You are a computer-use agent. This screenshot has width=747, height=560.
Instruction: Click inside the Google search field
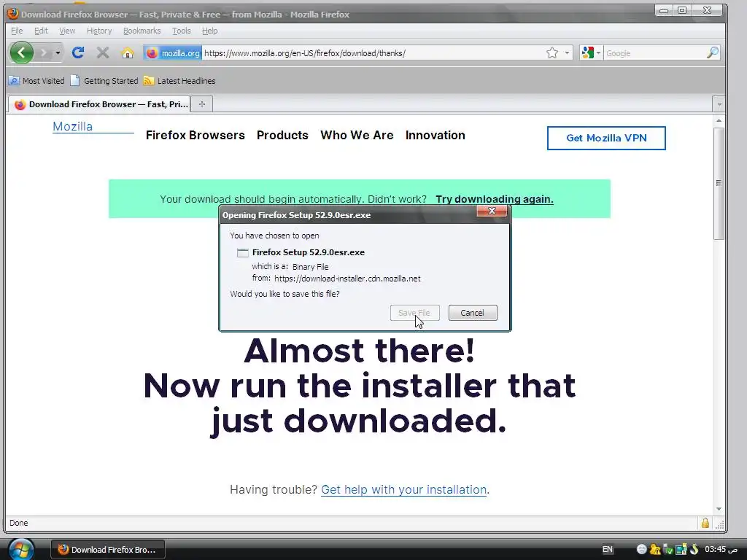coord(655,52)
